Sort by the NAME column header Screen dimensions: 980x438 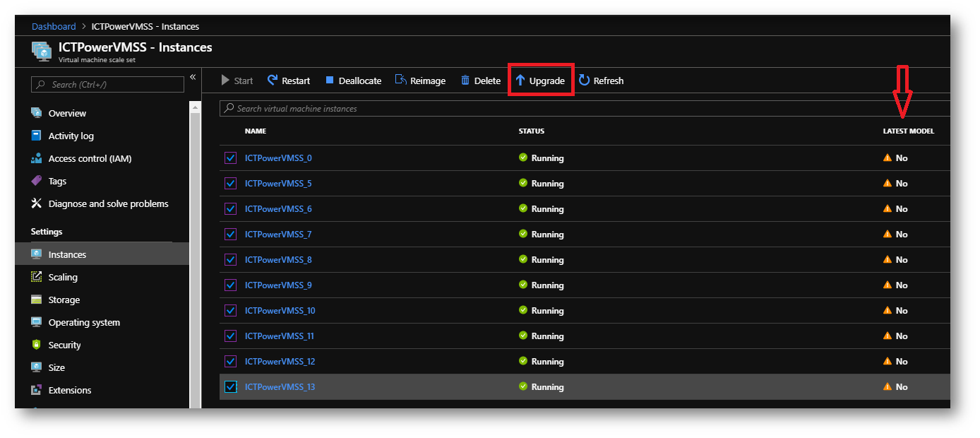[256, 131]
